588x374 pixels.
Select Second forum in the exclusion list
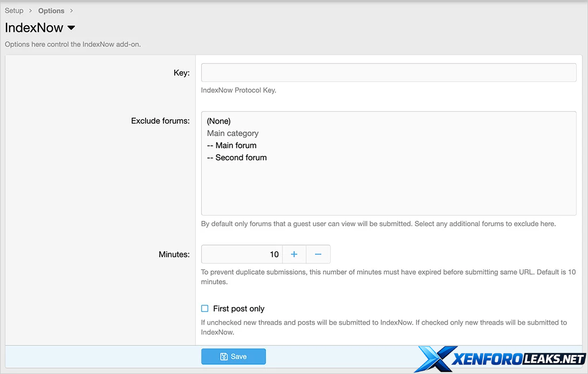[237, 157]
